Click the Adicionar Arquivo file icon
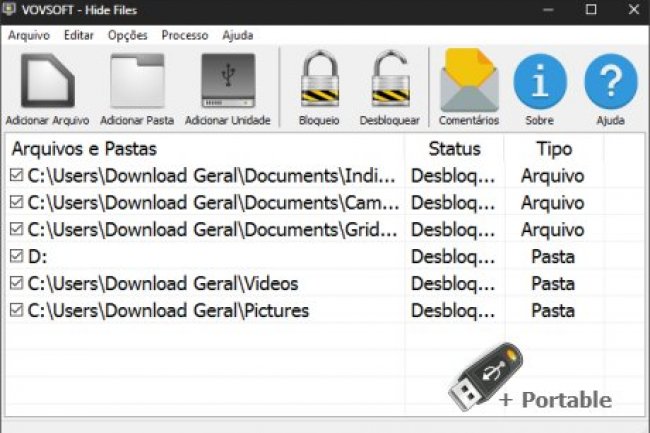 point(48,80)
